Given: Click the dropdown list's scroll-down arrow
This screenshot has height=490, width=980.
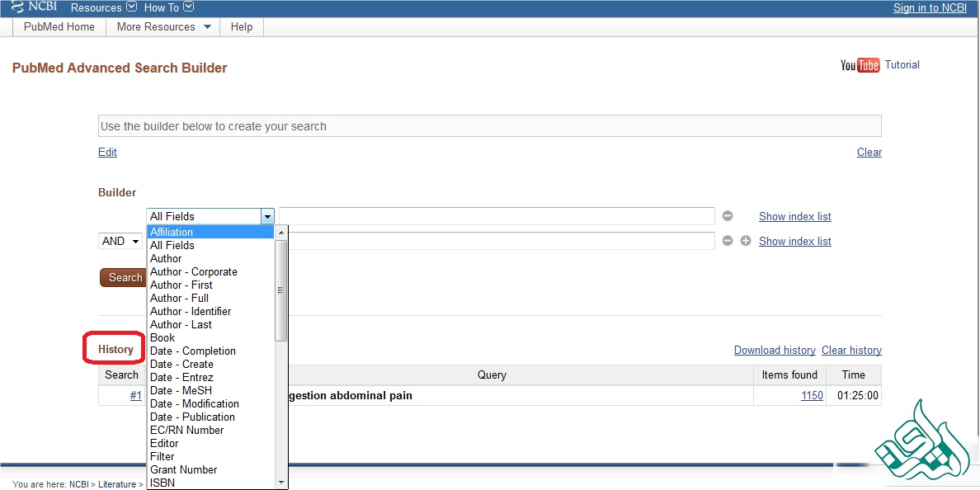Looking at the screenshot, I should click(281, 482).
